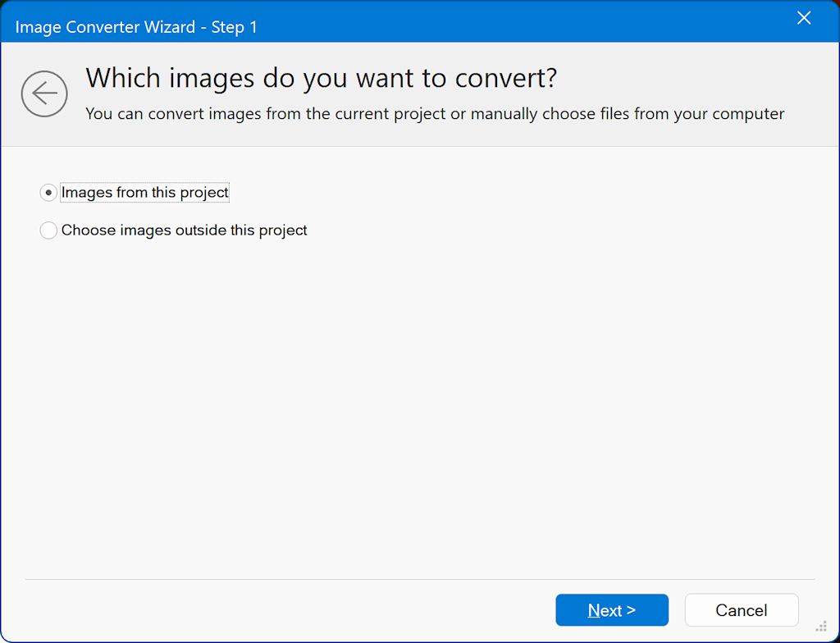
Task: Click the description text under the heading
Action: pyautogui.click(x=435, y=114)
